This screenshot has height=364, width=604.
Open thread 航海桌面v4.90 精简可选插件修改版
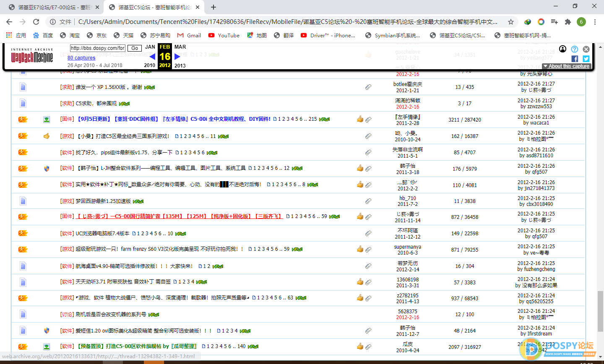pos(134,266)
